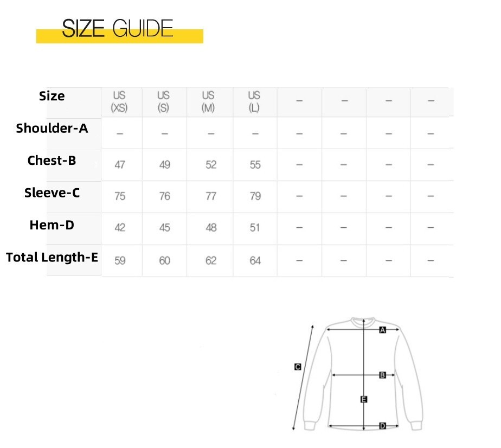Click the B chest marker on diagram
The width and height of the screenshot is (501, 448).
click(382, 375)
